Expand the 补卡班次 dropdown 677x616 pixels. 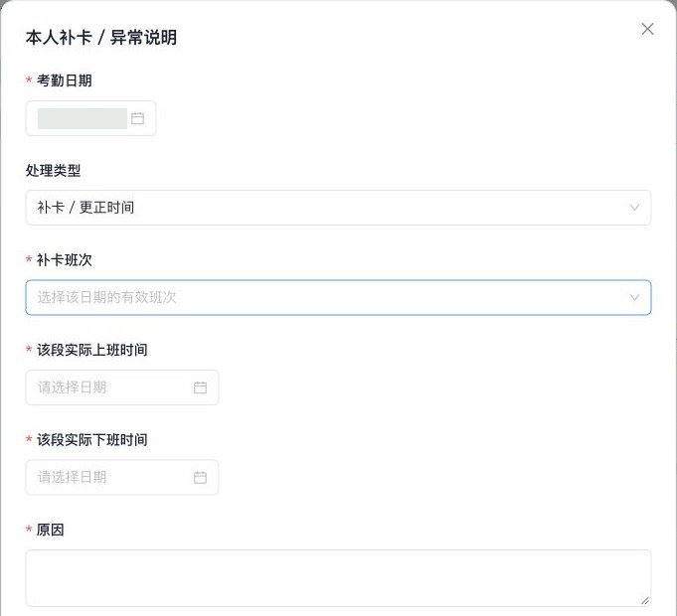pyautogui.click(x=338, y=297)
